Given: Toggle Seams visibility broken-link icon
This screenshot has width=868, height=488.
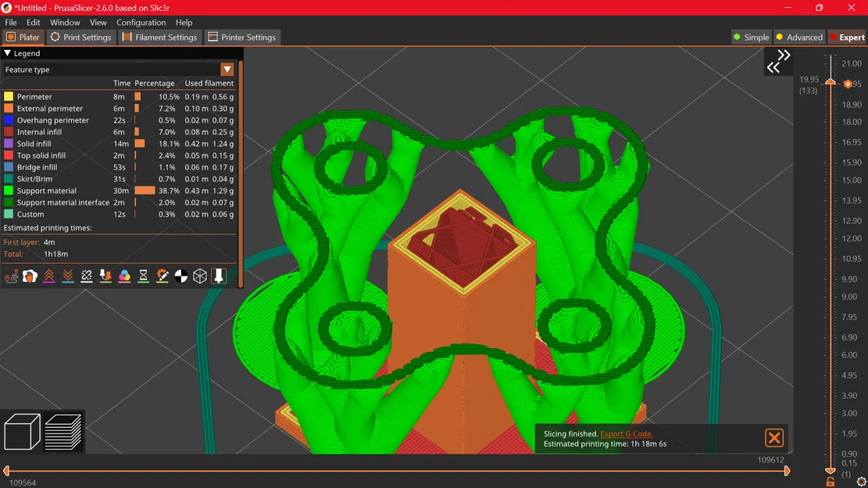Looking at the screenshot, I should coord(87,276).
